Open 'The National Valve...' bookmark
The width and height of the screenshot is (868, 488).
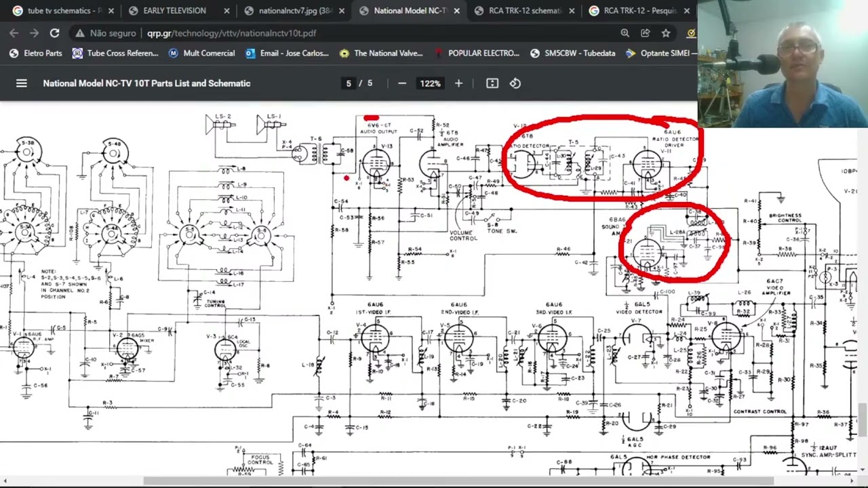pyautogui.click(x=381, y=53)
